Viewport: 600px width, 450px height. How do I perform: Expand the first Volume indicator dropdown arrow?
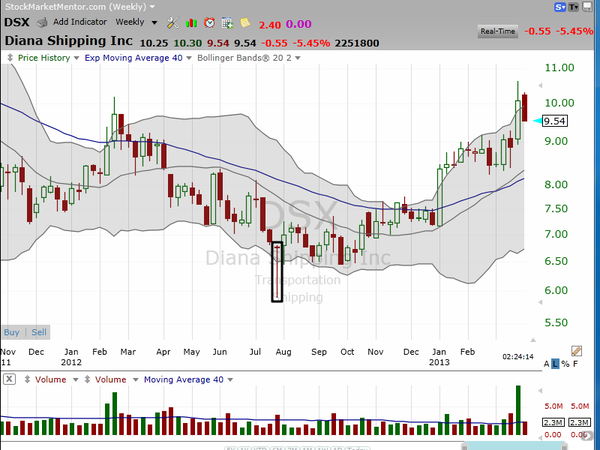point(75,380)
